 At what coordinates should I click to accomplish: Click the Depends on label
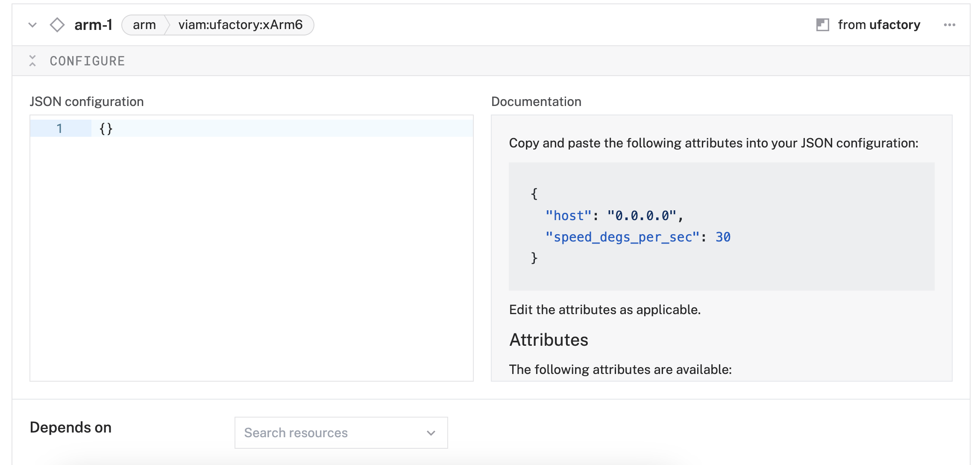coord(70,427)
